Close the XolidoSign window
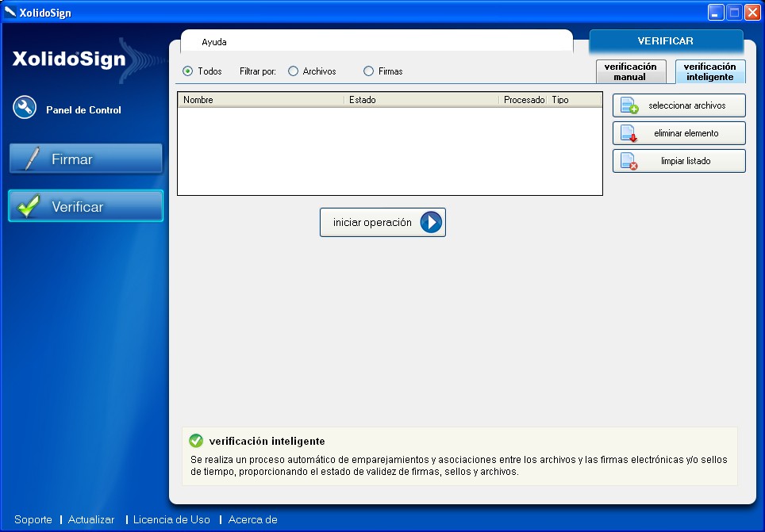The width and height of the screenshot is (765, 532). [x=753, y=13]
